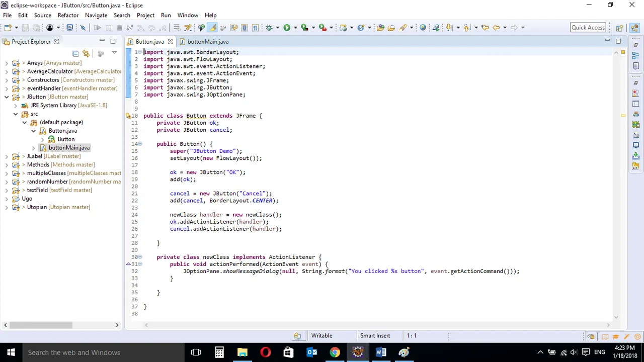Image resolution: width=644 pixels, height=362 pixels.
Task: Open the File menu
Action: (8, 15)
